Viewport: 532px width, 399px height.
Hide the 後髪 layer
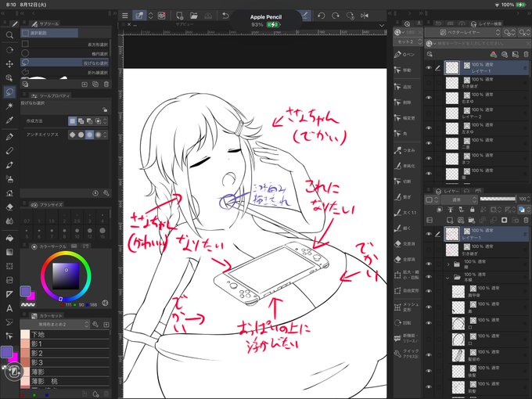pos(429,371)
